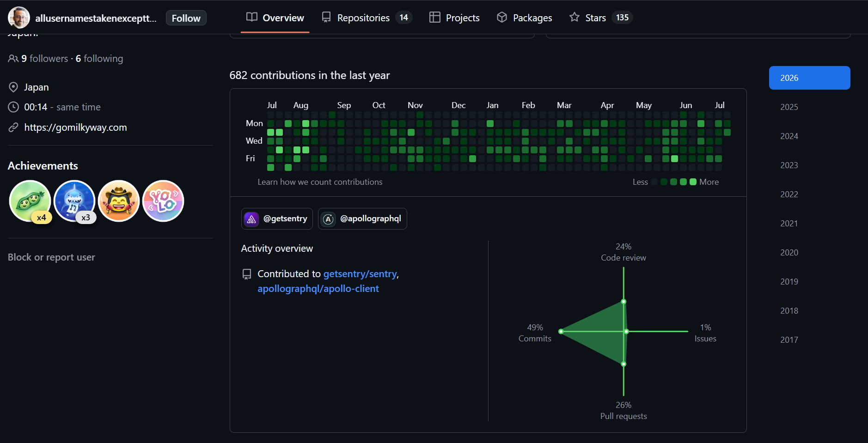Click the Packages cube icon
This screenshot has width=868, height=443.
tap(502, 17)
